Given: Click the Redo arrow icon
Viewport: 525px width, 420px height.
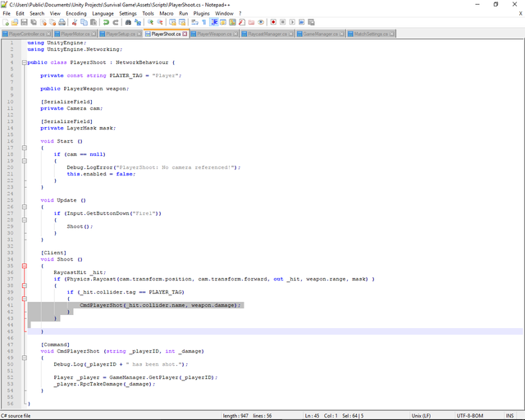Looking at the screenshot, I should pyautogui.click(x=116, y=22).
